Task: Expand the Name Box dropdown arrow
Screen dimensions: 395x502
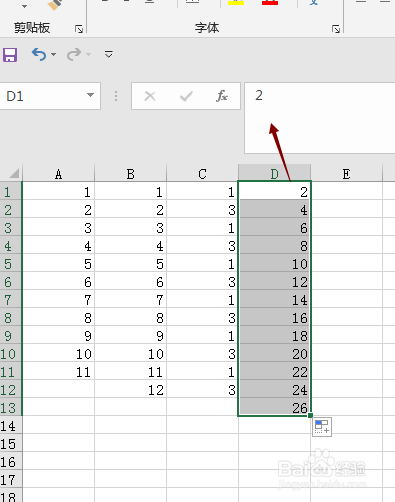Action: pyautogui.click(x=90, y=95)
